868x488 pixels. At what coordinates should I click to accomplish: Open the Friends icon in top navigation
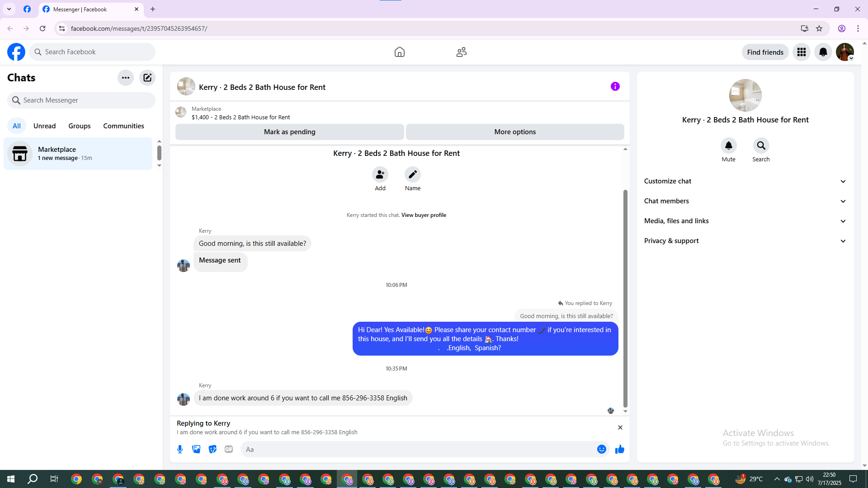pos(461,52)
